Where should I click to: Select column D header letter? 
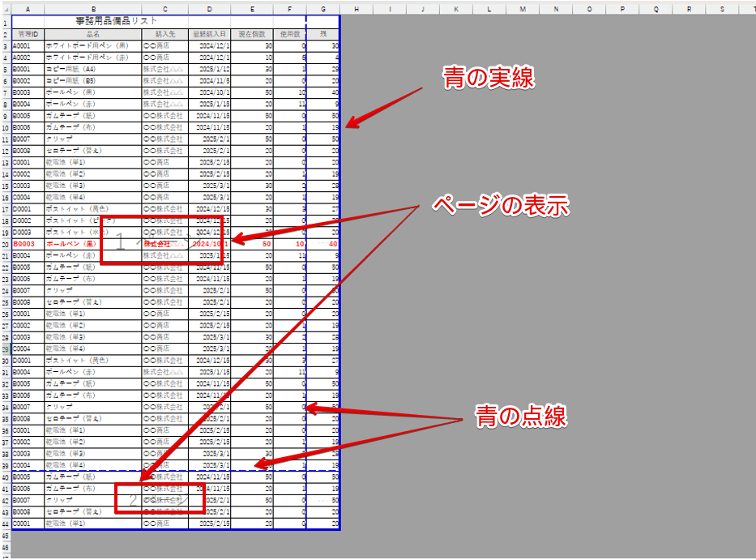click(x=211, y=9)
